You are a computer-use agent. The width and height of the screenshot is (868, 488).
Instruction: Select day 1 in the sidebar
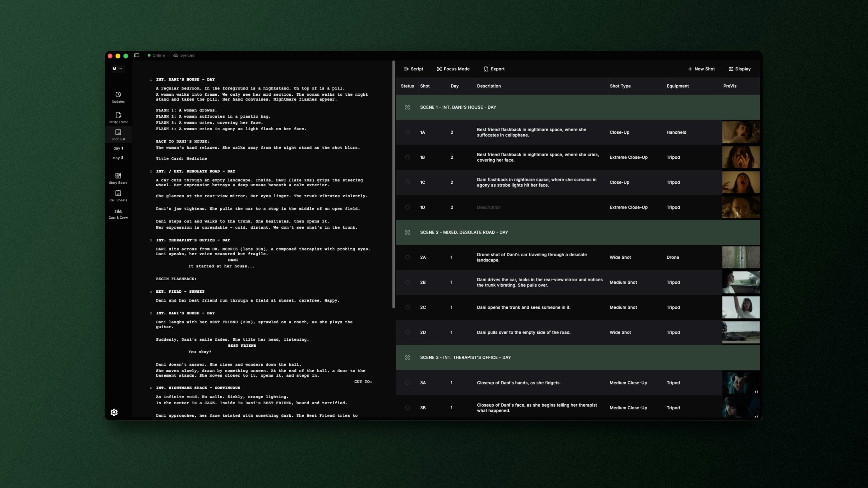pyautogui.click(x=118, y=148)
